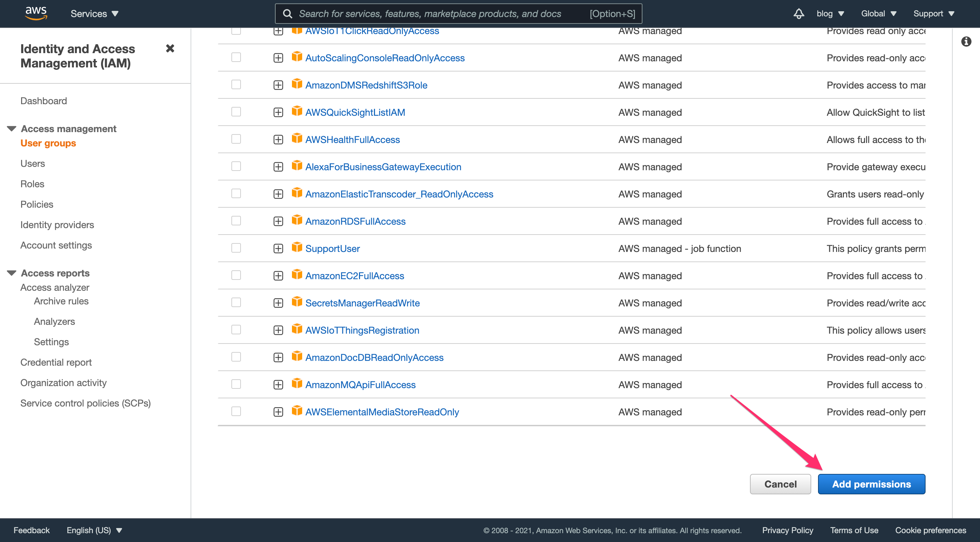980x542 pixels.
Task: Open Policies in the IAM sidebar
Action: point(37,204)
